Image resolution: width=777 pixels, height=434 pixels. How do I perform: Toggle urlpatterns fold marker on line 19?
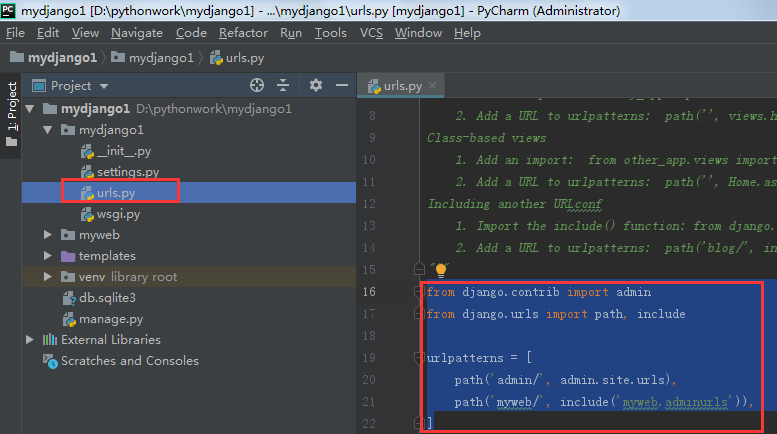point(418,358)
